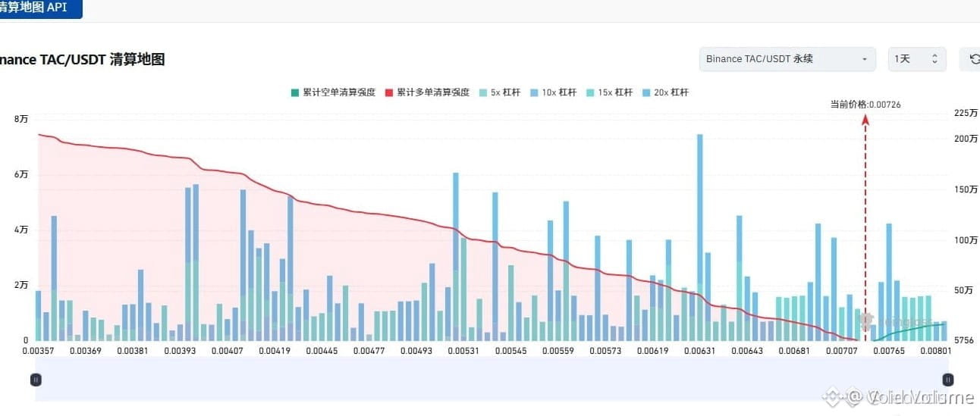
Task: Toggle the 10x 杠杆 legend series
Action: (553, 92)
